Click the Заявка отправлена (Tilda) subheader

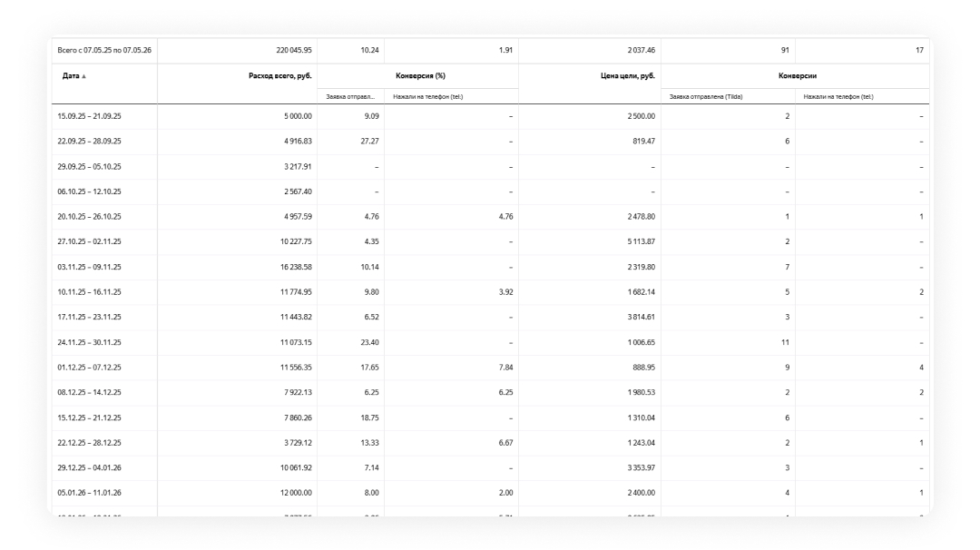(706, 97)
